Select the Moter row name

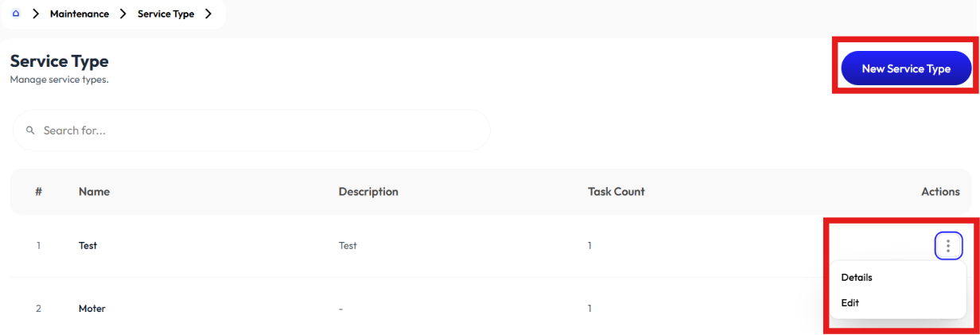click(92, 309)
